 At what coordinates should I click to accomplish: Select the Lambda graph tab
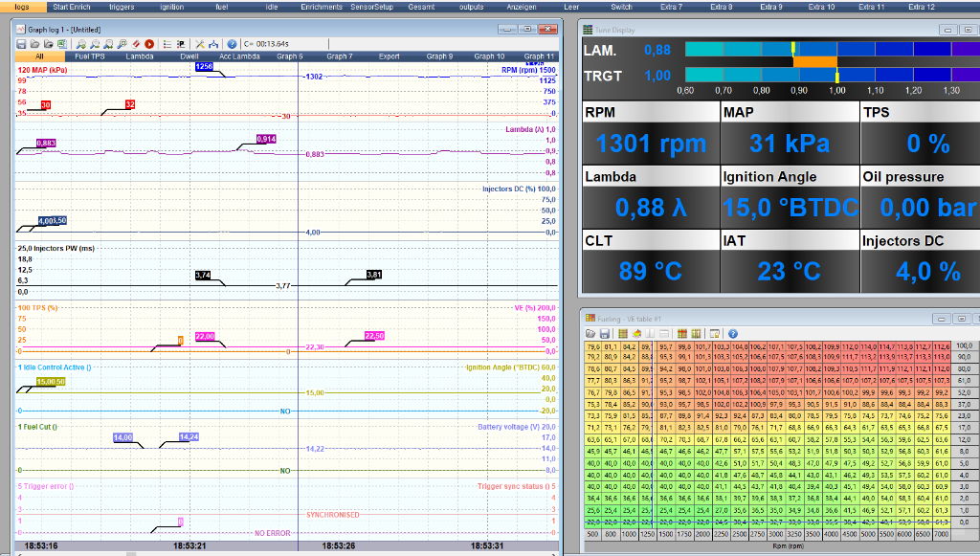pyautogui.click(x=140, y=56)
